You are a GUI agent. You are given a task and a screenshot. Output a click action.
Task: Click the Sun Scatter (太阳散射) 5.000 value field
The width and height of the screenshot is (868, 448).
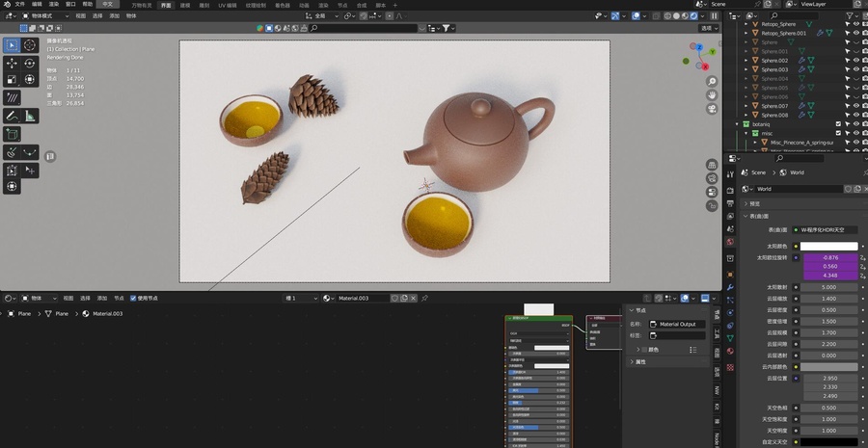[x=828, y=287]
